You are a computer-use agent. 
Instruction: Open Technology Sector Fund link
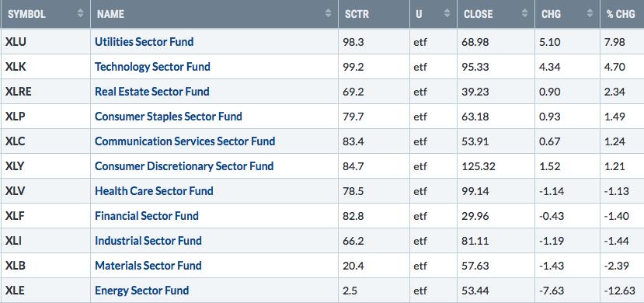tap(152, 67)
